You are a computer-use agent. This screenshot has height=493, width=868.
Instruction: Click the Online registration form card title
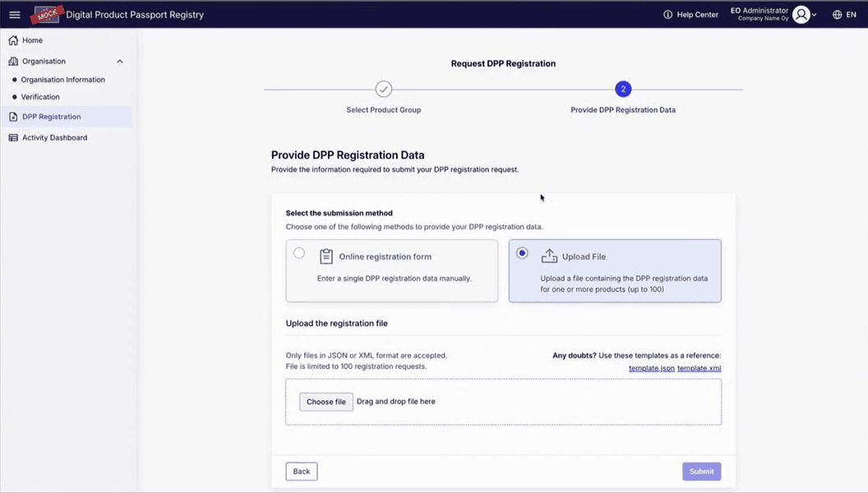point(386,256)
